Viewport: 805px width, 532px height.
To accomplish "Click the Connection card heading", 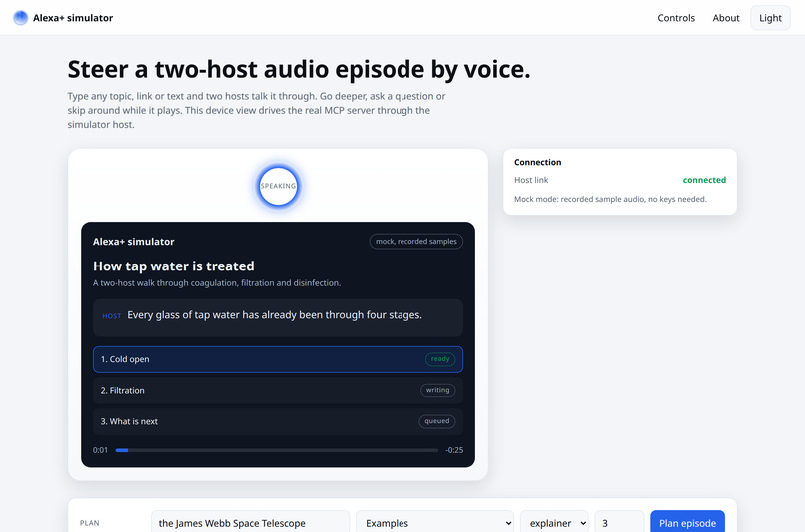I will coord(538,162).
